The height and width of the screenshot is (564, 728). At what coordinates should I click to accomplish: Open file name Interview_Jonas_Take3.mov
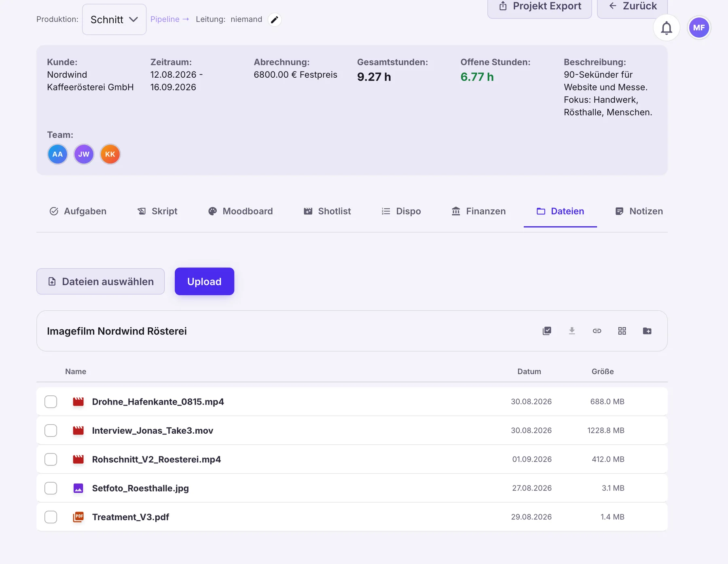(152, 430)
